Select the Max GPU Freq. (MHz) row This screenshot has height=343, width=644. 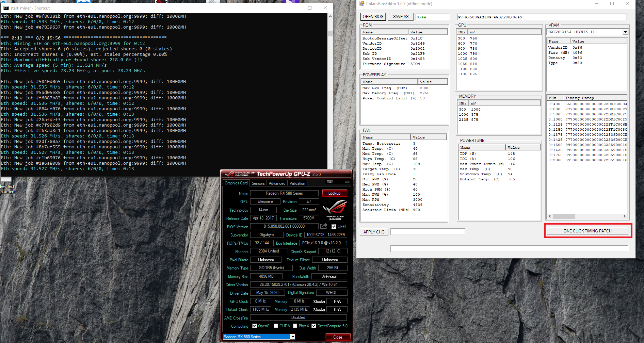pyautogui.click(x=404, y=88)
